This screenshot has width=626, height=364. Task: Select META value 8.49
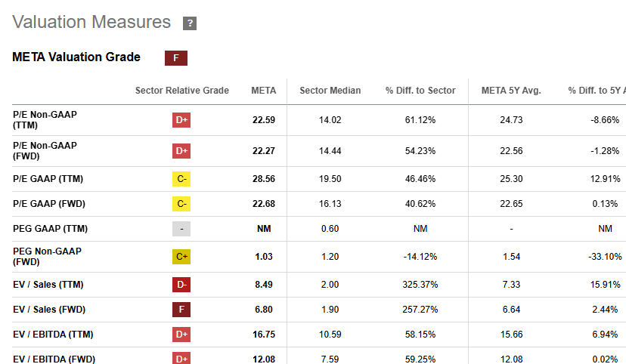pos(264,285)
